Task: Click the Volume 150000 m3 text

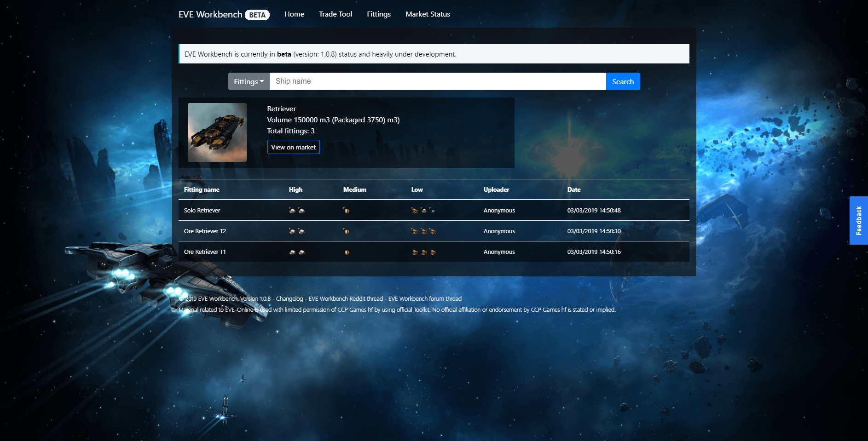Action: [x=333, y=120]
